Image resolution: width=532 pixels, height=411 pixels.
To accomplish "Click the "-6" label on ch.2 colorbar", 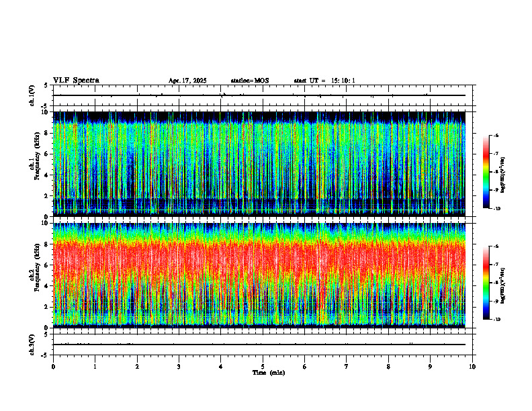I will click(x=496, y=246).
